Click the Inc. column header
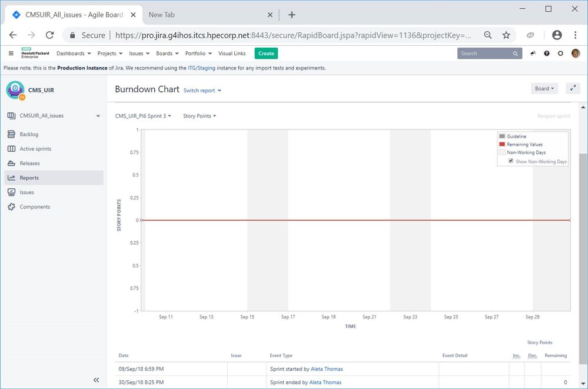 point(516,355)
